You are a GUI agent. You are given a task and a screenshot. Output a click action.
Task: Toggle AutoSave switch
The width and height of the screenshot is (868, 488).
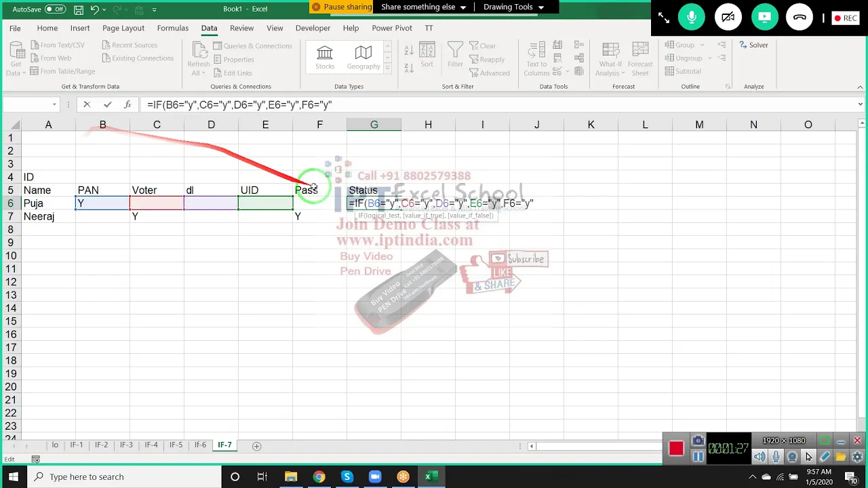click(56, 9)
